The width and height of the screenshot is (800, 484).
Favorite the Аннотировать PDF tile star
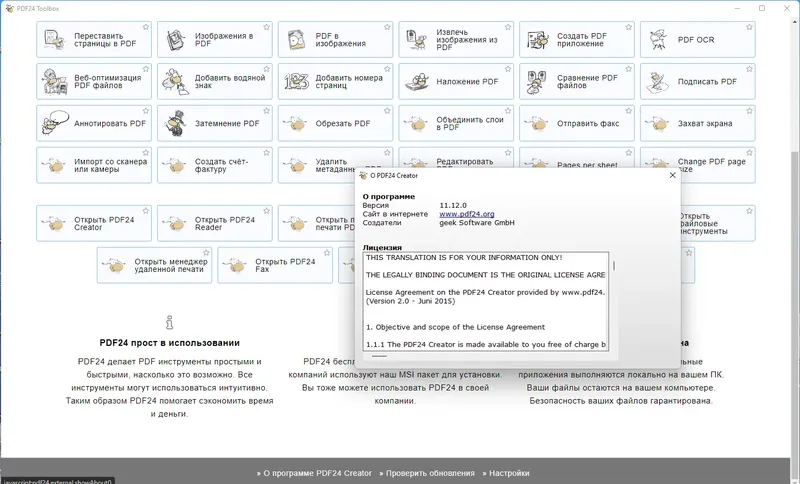click(146, 111)
